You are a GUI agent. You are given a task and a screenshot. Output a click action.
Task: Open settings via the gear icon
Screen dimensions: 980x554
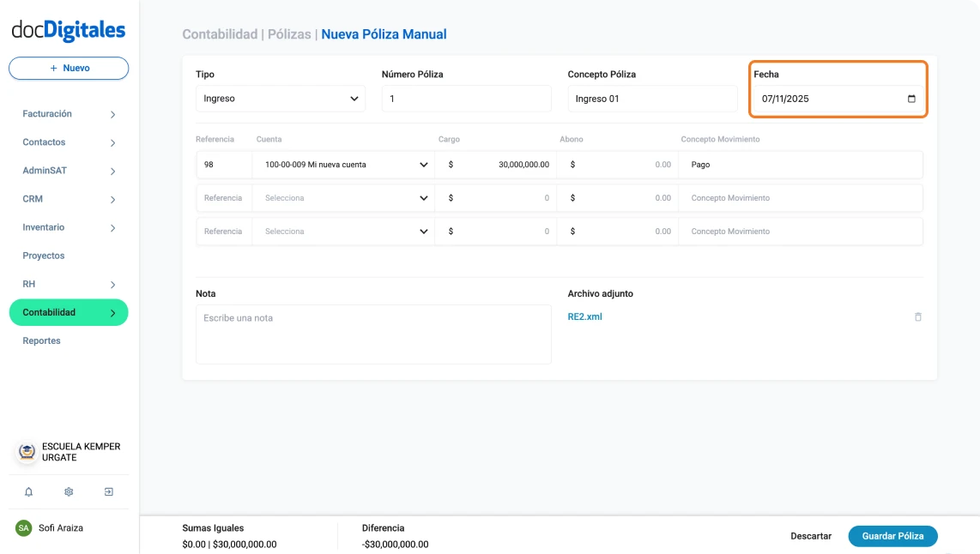(x=69, y=492)
